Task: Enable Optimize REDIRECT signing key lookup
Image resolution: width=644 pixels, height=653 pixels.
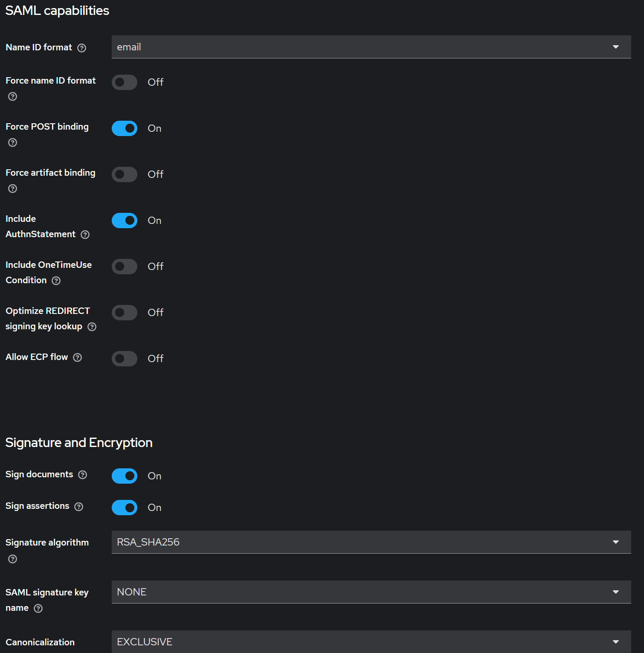Action: [x=124, y=313]
